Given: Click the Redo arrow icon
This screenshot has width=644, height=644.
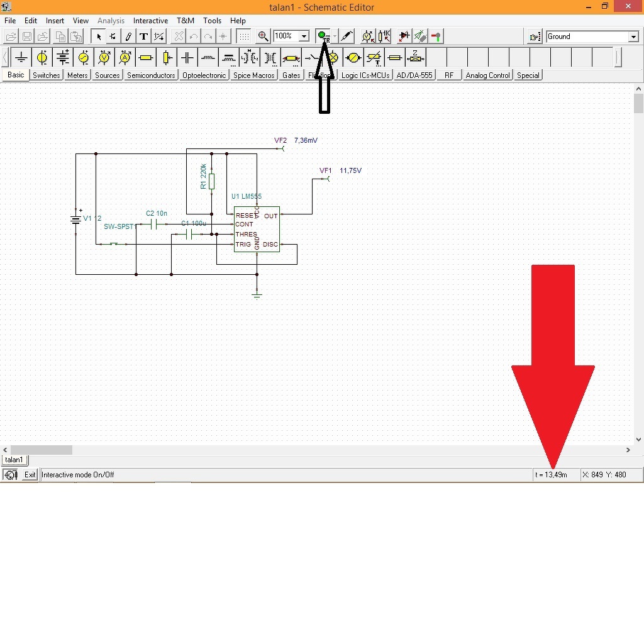Looking at the screenshot, I should 208,36.
